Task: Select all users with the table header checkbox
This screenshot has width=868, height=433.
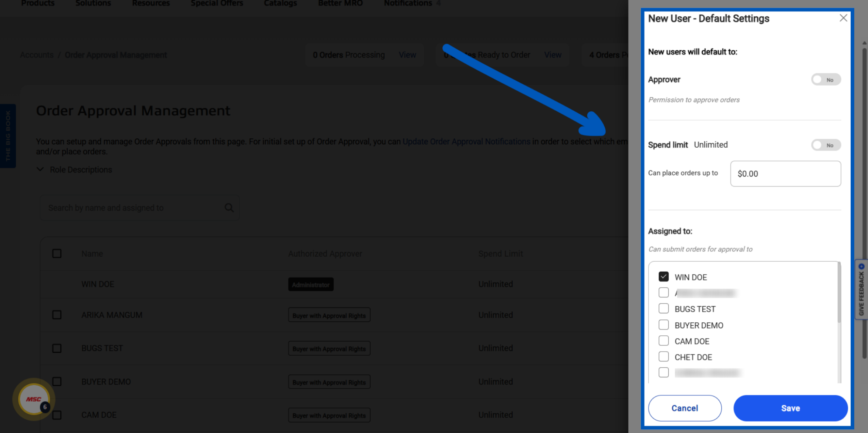Action: [57, 254]
